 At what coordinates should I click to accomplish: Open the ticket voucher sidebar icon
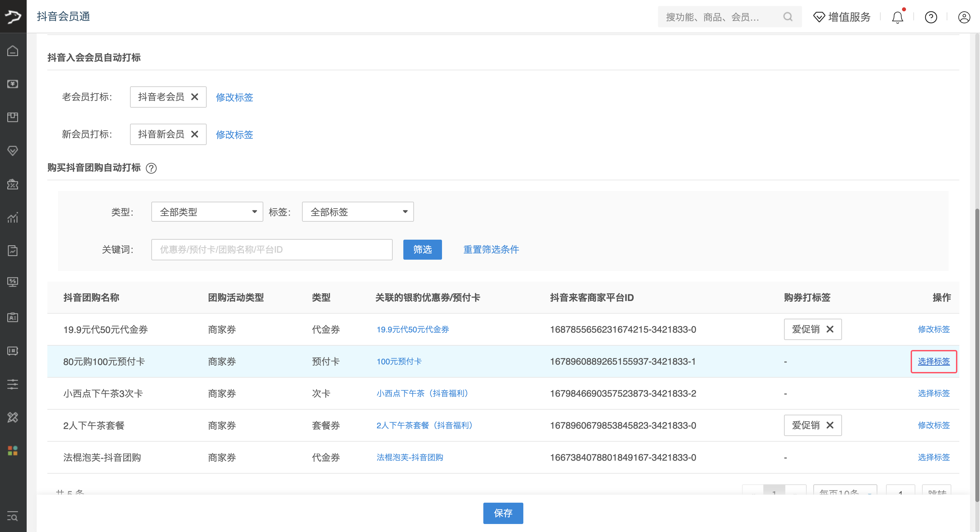coord(13,351)
